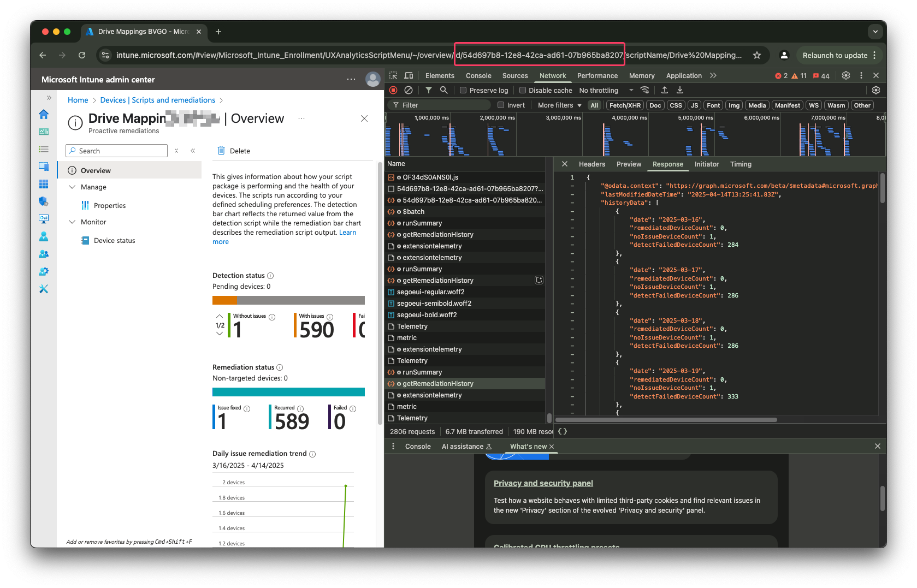Collapse the blade menu with double chevron
This screenshot has height=588, width=917.
tap(193, 151)
